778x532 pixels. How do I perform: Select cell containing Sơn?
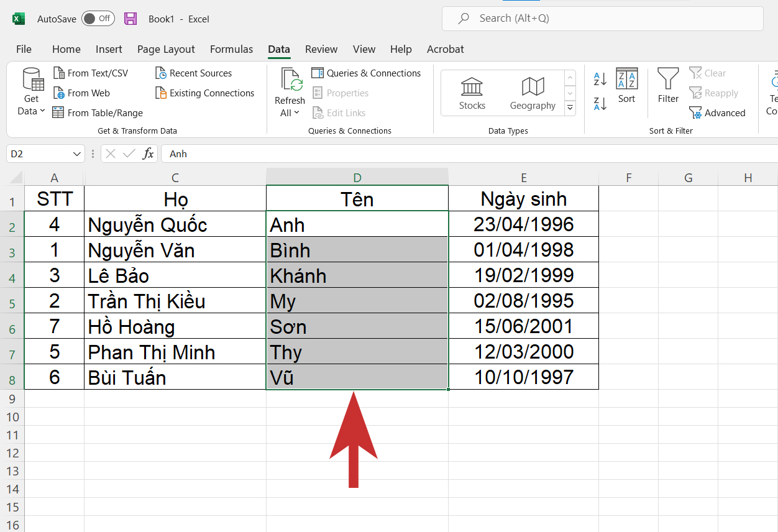(357, 326)
